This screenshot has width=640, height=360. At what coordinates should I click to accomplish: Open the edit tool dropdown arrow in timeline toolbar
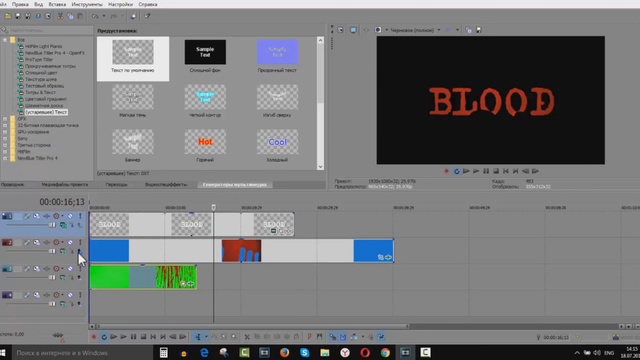(206, 337)
